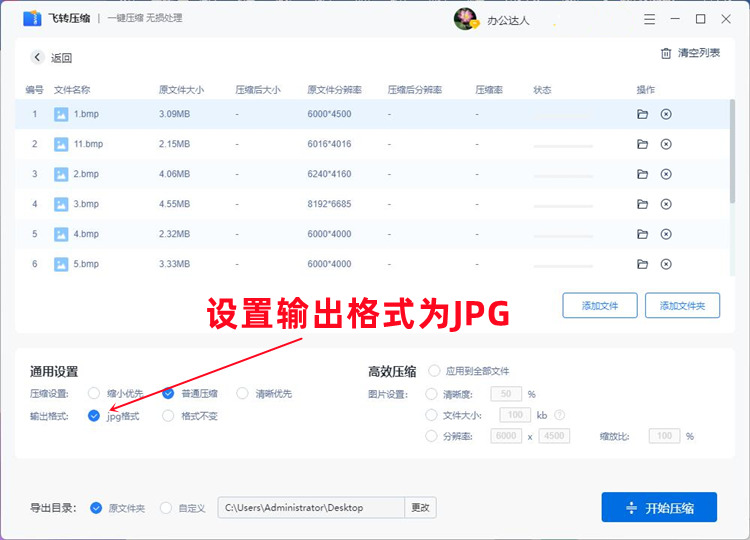Click 清空列表 text
This screenshot has height=540, width=750.
(x=699, y=53)
